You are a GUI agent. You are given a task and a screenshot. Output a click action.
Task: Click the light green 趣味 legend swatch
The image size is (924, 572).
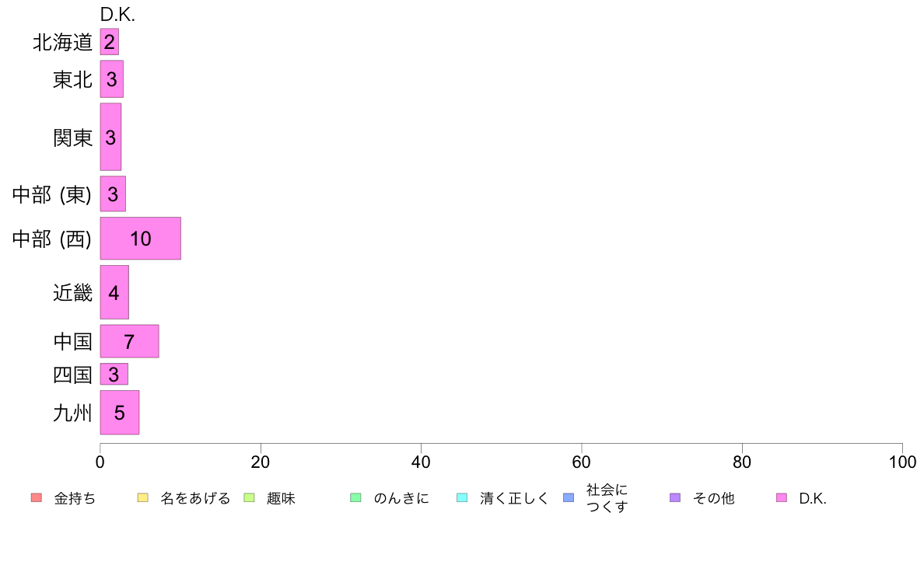(249, 497)
